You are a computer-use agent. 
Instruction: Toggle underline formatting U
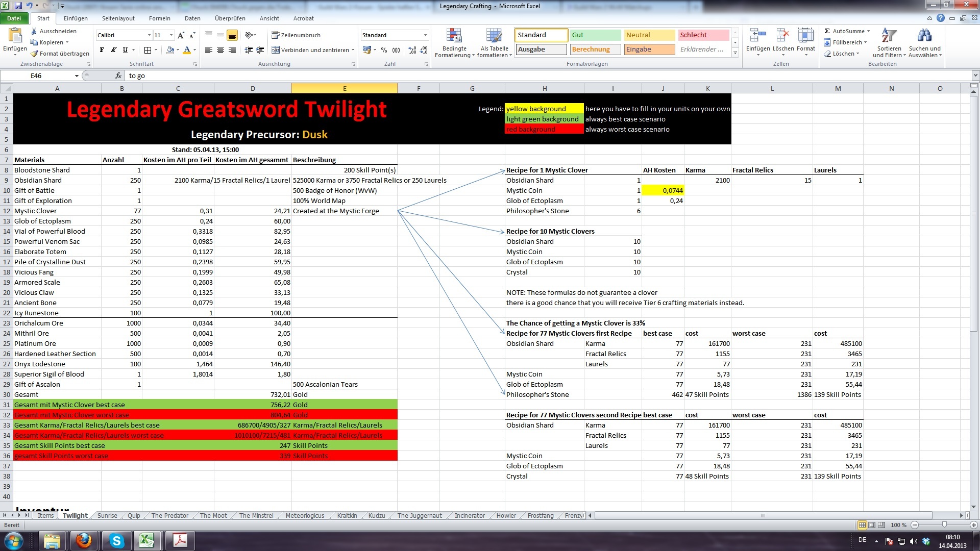[124, 50]
